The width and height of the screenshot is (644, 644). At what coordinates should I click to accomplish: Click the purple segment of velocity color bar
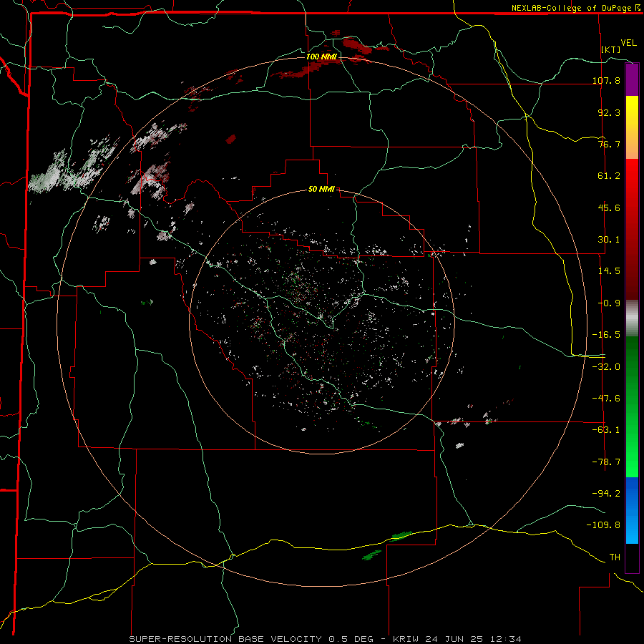632,80
